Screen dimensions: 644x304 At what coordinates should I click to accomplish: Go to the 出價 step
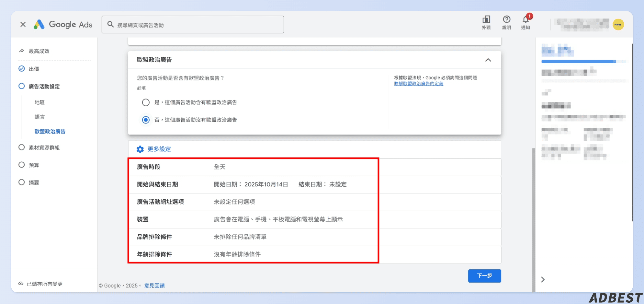34,69
